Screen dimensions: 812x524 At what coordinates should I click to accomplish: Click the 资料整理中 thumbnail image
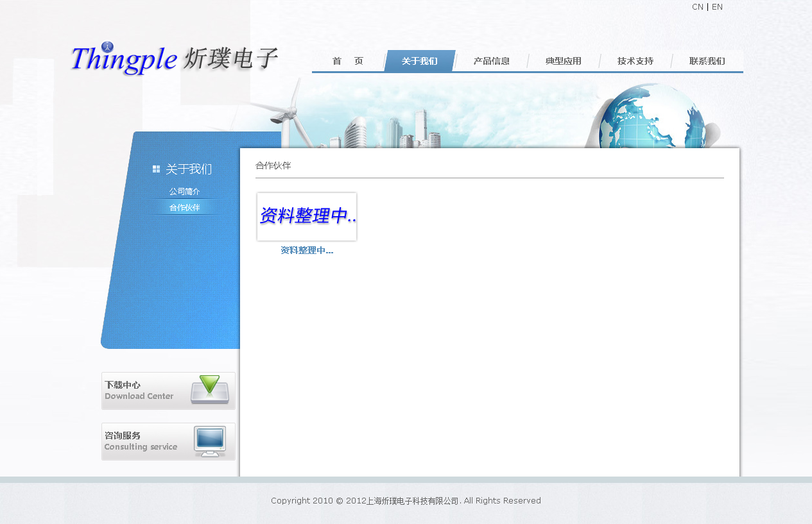(x=307, y=217)
